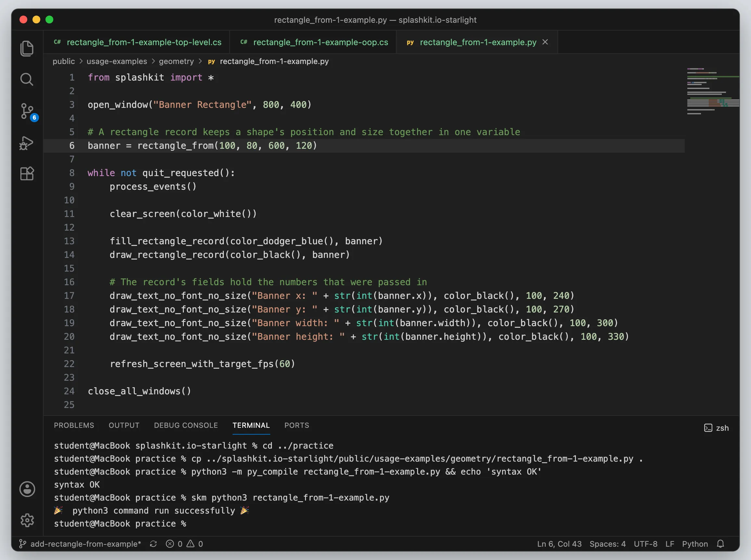The image size is (751, 560).
Task: Click 'clear_screen' on line 11
Action: tap(142, 213)
